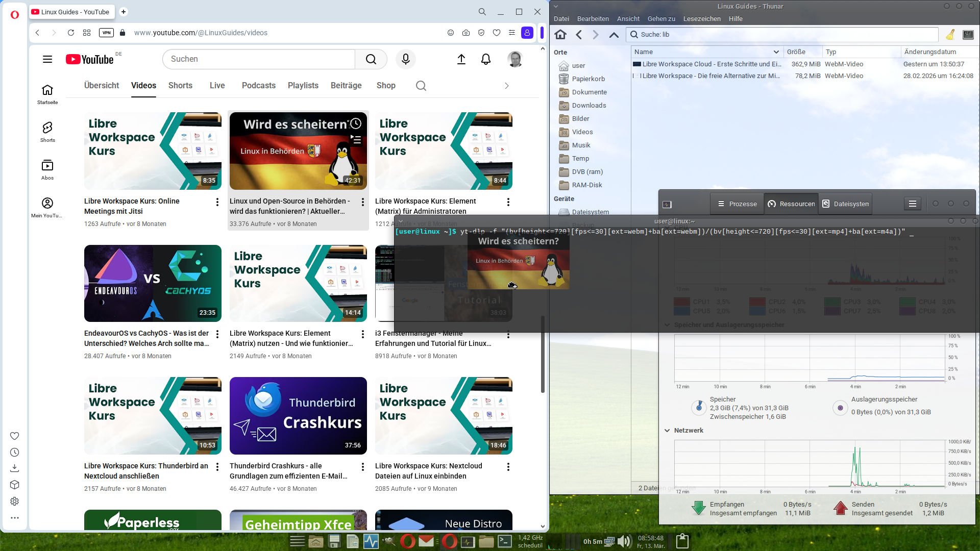Screen dimensions: 980x551
Task: Switch to Prozesse tab in system monitor
Action: coord(737,204)
